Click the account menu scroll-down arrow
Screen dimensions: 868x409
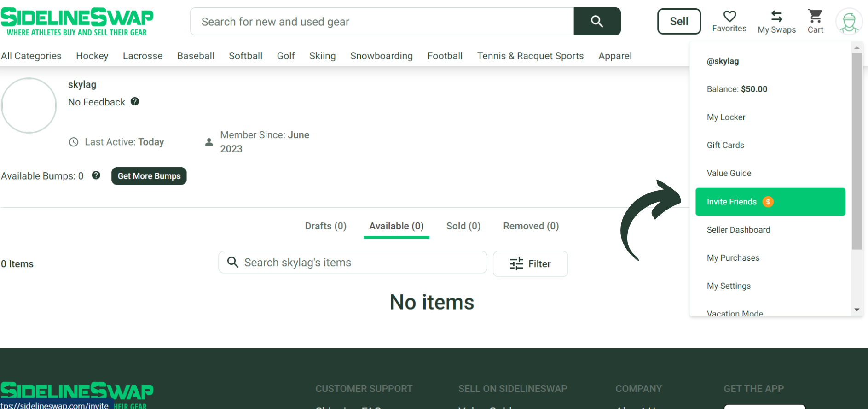point(856,310)
